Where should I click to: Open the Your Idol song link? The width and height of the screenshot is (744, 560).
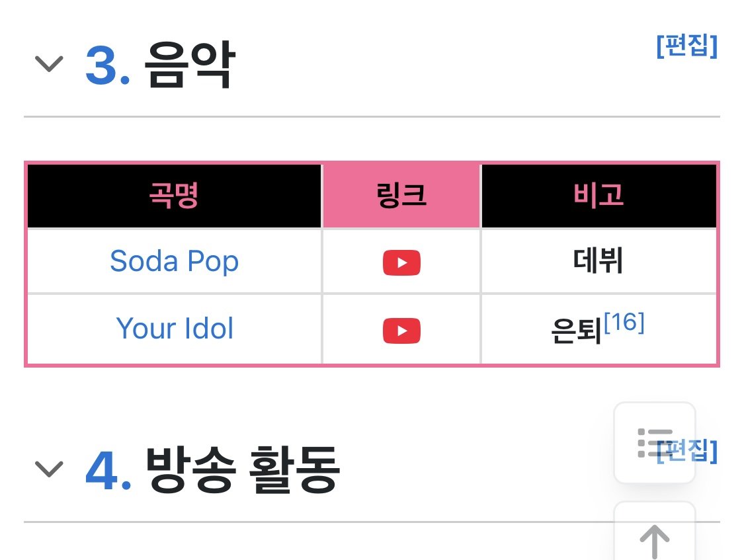[175, 328]
